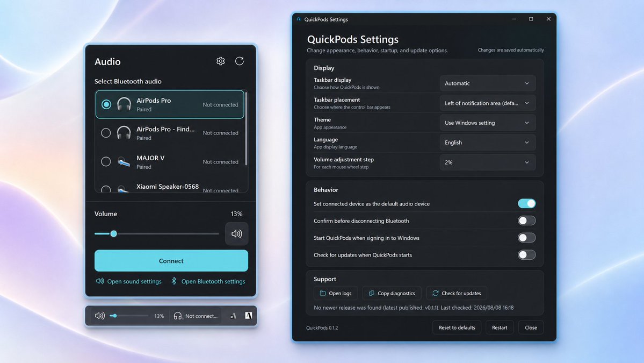Select the AirPods Pro - Find... radio button
This screenshot has height=363, width=644.
pos(106,133)
